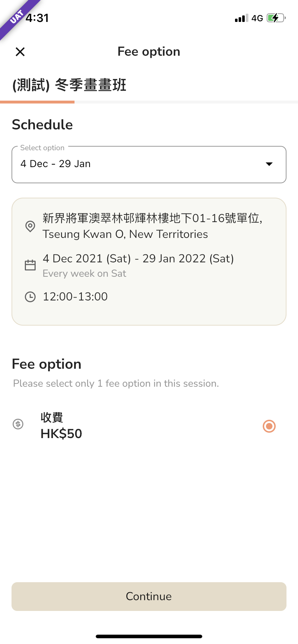Screen dimensions: 298x644
Task: Tap the 4G network indicator
Action: pyautogui.click(x=257, y=18)
